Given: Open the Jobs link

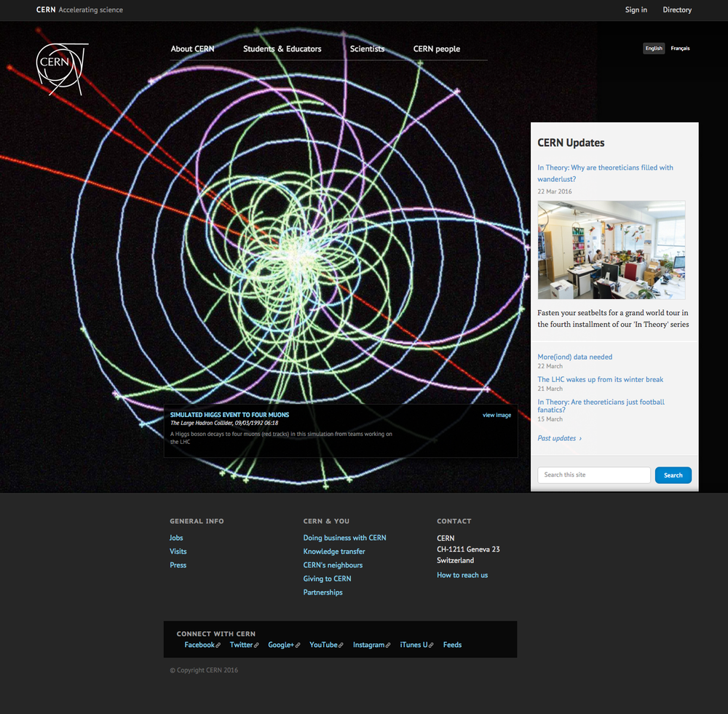Looking at the screenshot, I should pyautogui.click(x=176, y=538).
